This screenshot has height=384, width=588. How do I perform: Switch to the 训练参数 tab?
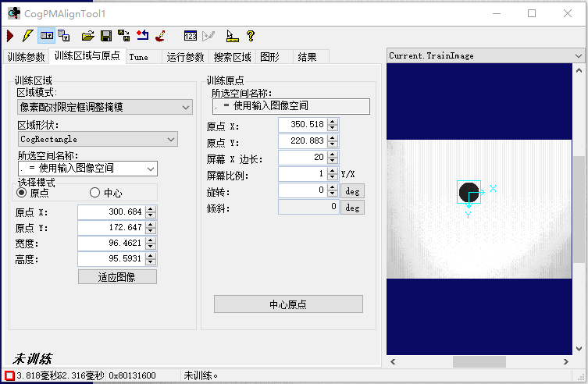click(27, 57)
